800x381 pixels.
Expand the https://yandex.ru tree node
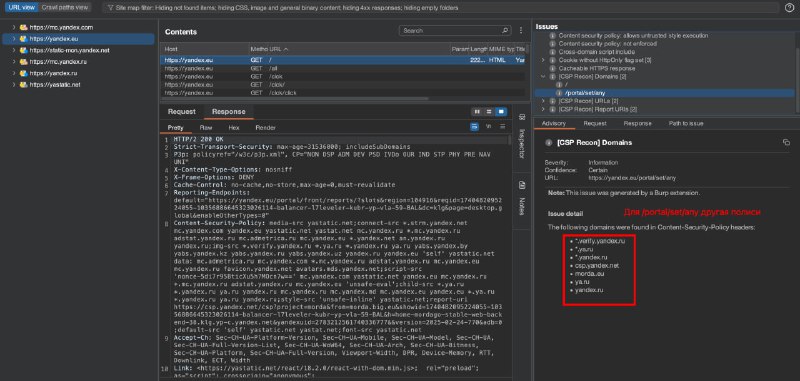coord(14,73)
